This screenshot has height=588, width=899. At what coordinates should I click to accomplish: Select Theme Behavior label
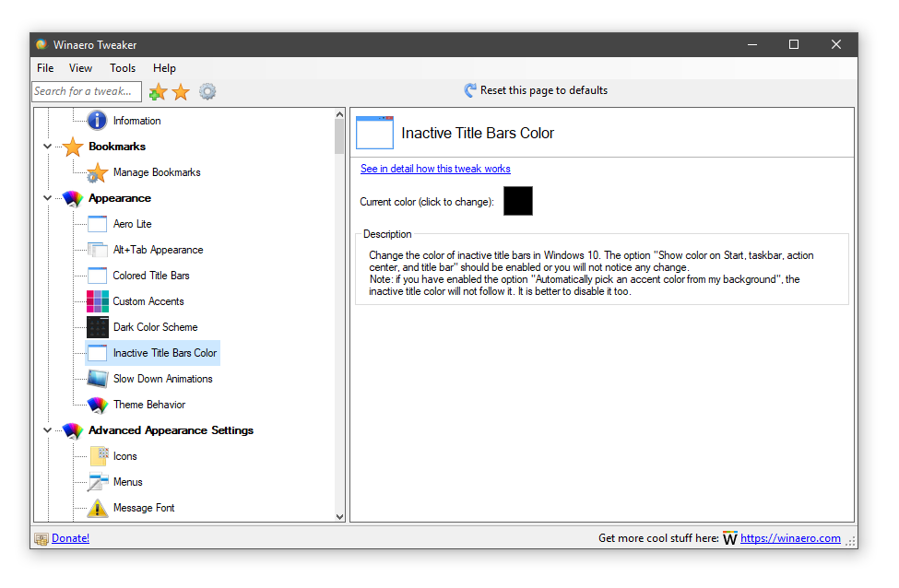[x=149, y=405]
